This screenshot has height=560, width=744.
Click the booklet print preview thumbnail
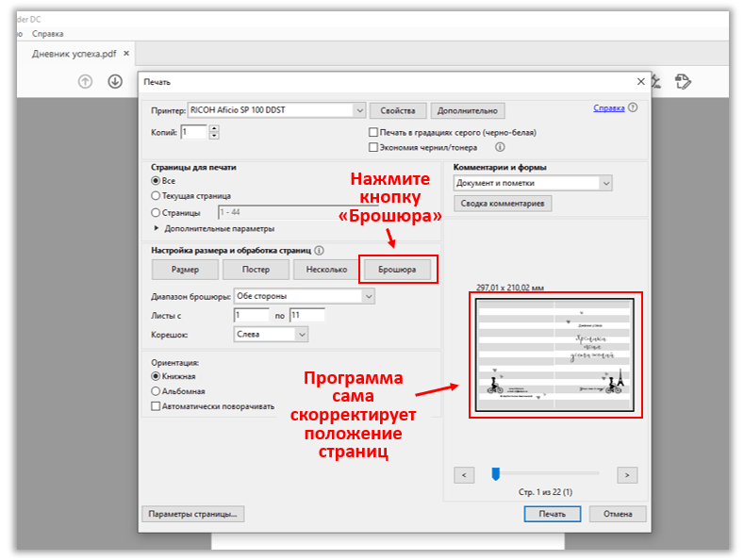coord(554,354)
